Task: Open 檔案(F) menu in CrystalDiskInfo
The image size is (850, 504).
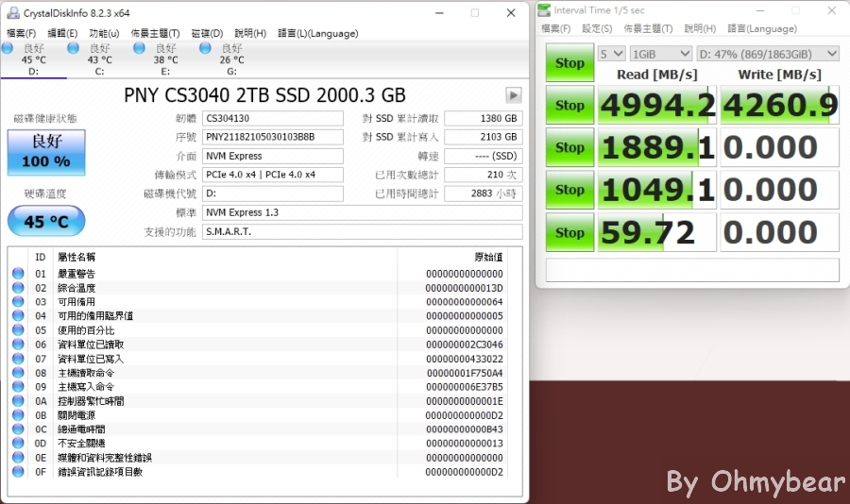Action: (21, 33)
